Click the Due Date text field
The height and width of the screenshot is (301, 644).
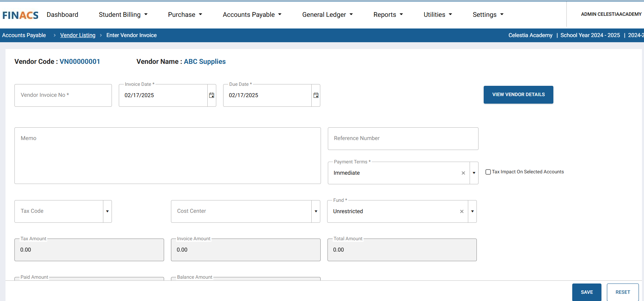pyautogui.click(x=267, y=95)
